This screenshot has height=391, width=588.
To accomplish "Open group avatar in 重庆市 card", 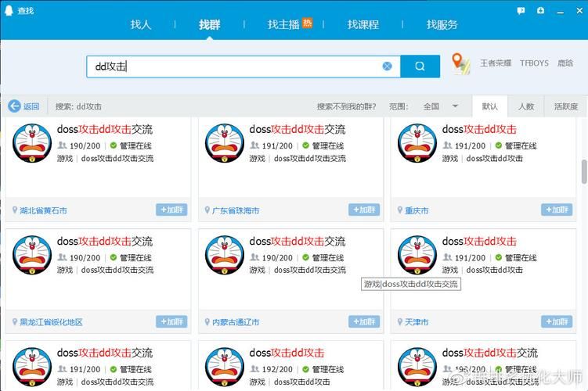I will tap(417, 143).
